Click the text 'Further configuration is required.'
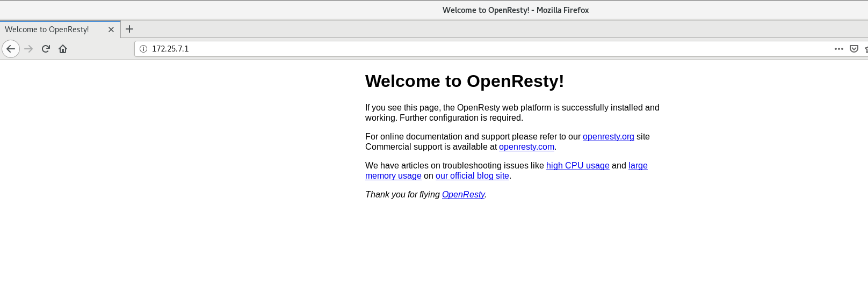The height and width of the screenshot is (294, 868). [461, 117]
